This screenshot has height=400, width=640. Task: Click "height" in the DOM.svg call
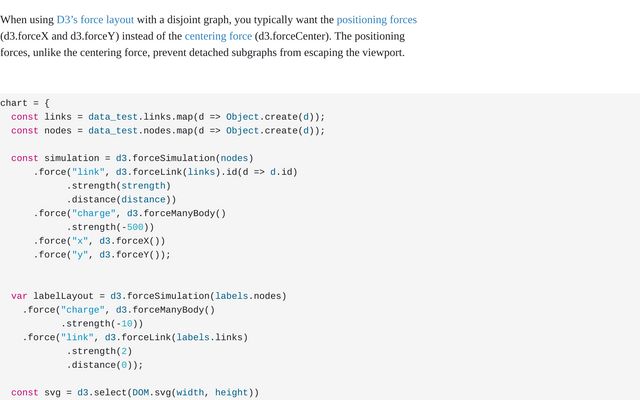(x=231, y=393)
